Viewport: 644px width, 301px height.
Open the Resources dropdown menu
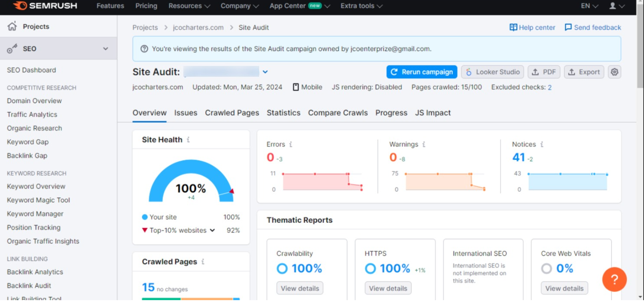pos(189,6)
